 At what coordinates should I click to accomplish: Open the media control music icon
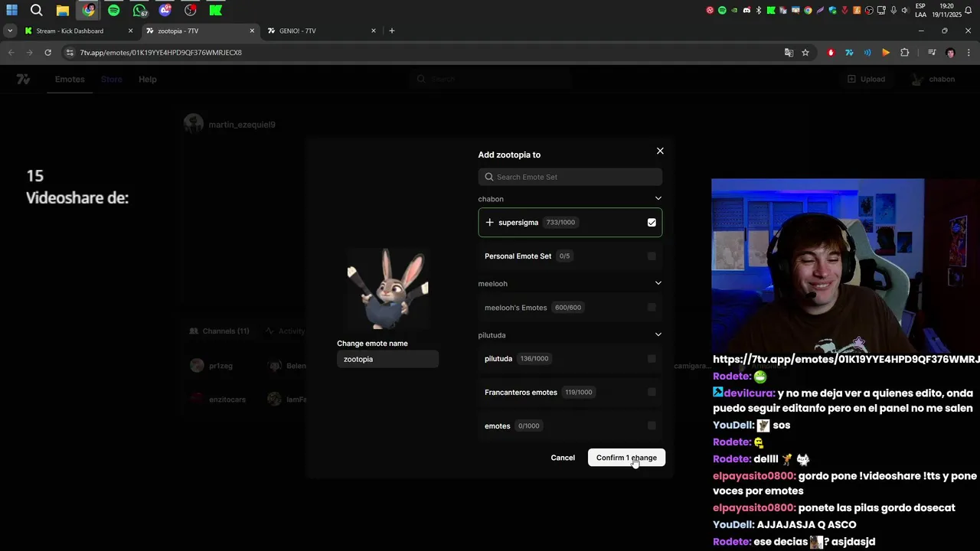point(932,53)
